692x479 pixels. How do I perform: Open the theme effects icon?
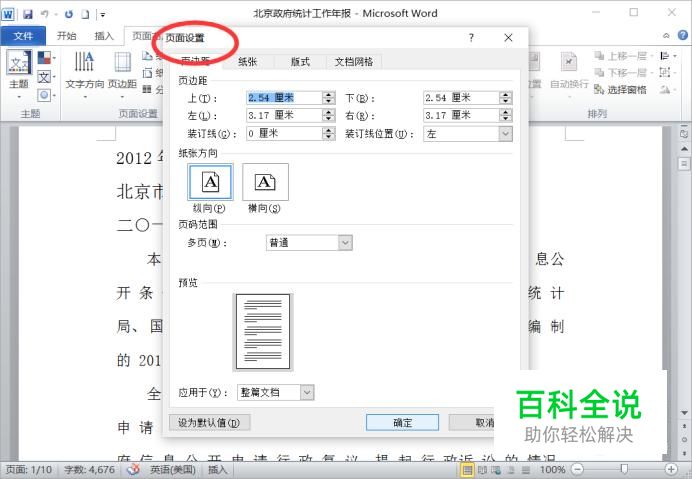pyautogui.click(x=44, y=95)
